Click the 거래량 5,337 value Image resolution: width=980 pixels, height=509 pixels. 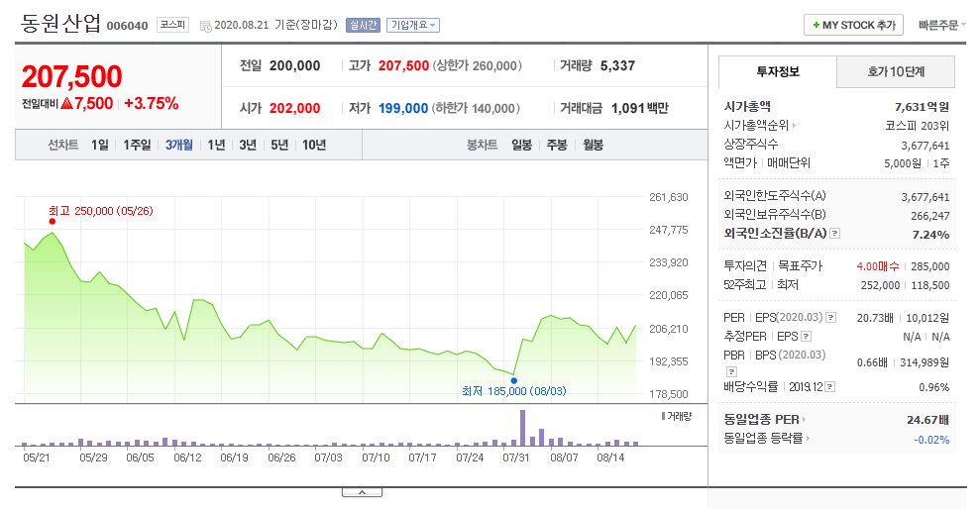click(x=617, y=65)
